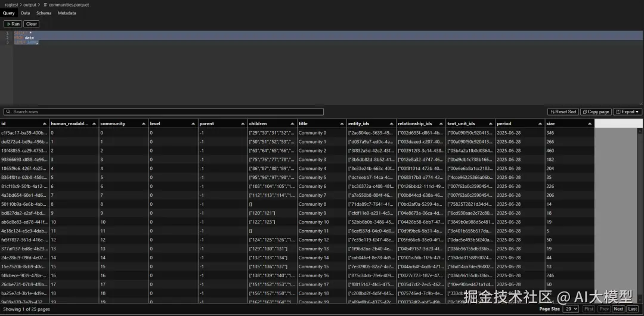Reset the table sort order

point(563,111)
